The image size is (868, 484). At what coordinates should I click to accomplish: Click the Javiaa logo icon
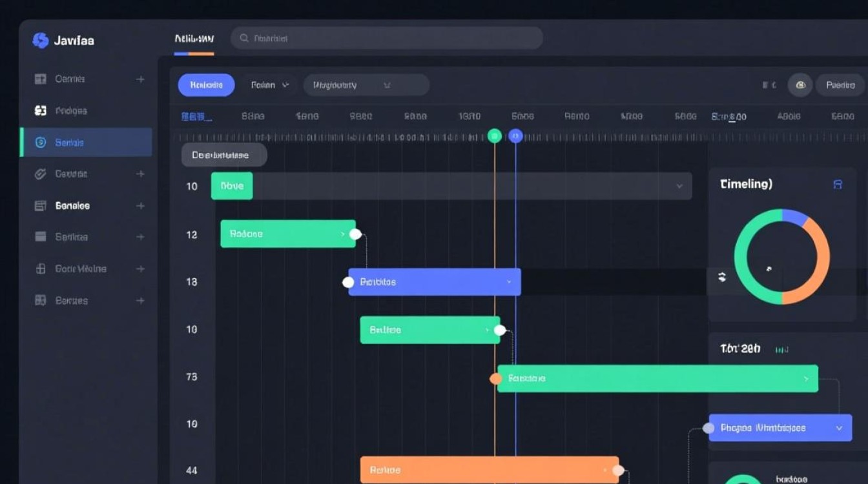pos(41,40)
